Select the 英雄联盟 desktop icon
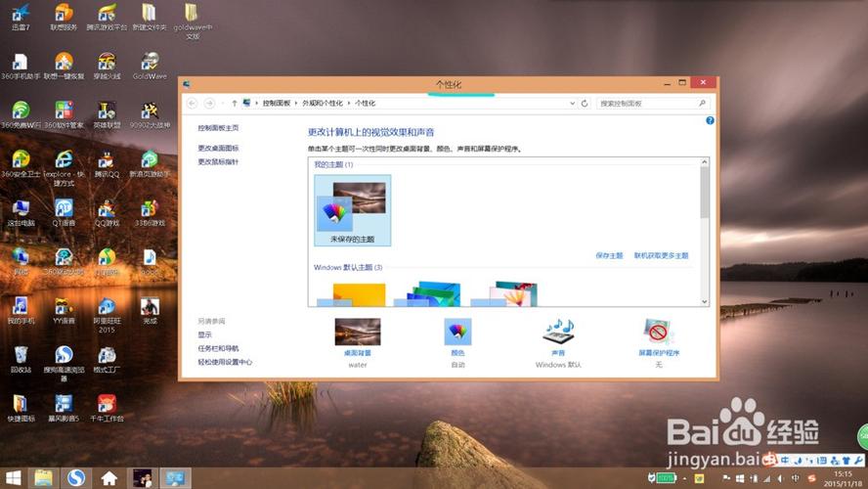This screenshot has height=489, width=868. 107,115
